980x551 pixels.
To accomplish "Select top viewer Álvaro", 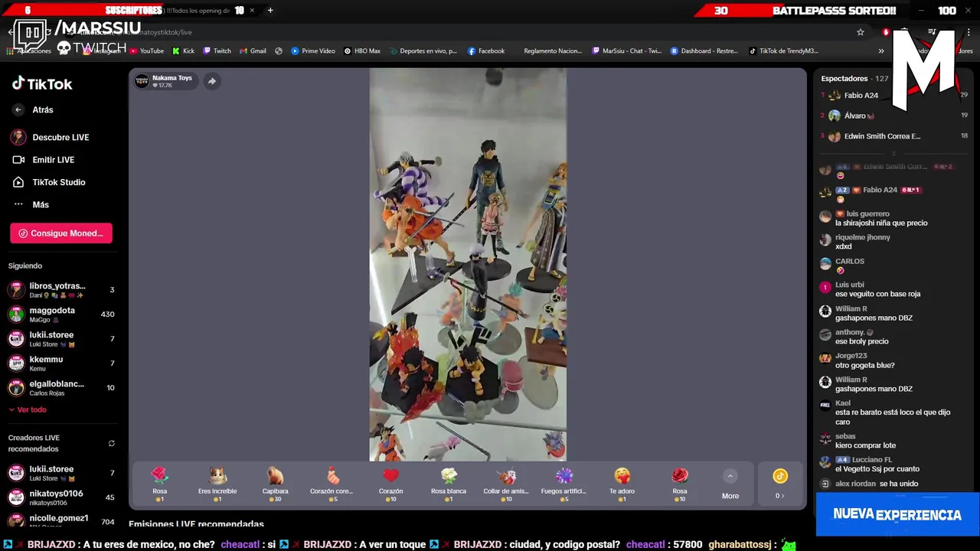I will [x=860, y=116].
